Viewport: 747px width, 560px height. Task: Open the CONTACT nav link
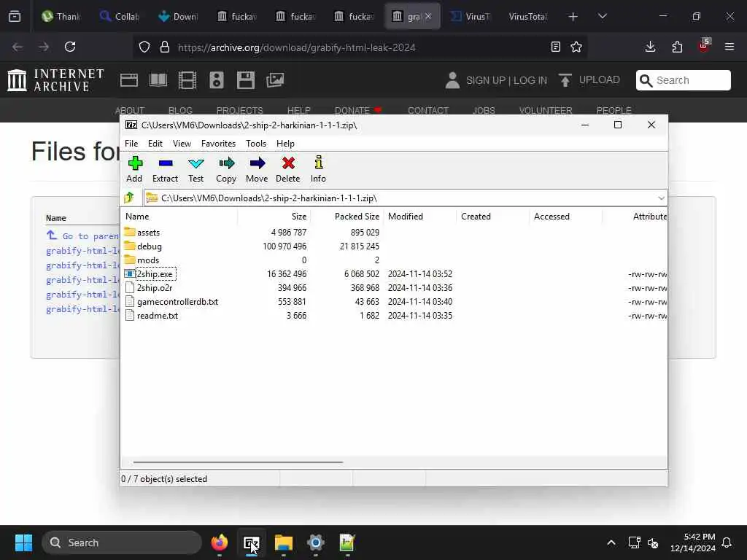[x=428, y=111]
